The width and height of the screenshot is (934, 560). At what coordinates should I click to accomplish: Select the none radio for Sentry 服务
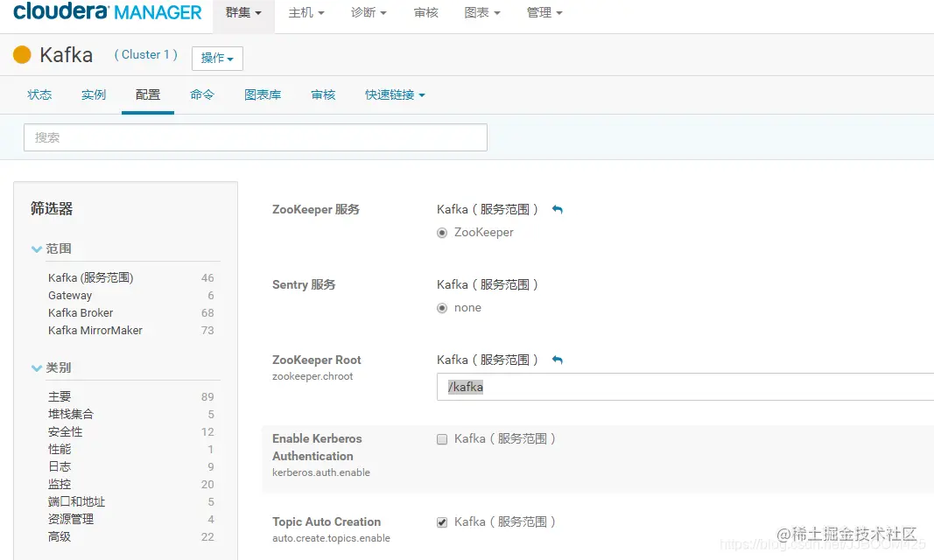pos(442,308)
